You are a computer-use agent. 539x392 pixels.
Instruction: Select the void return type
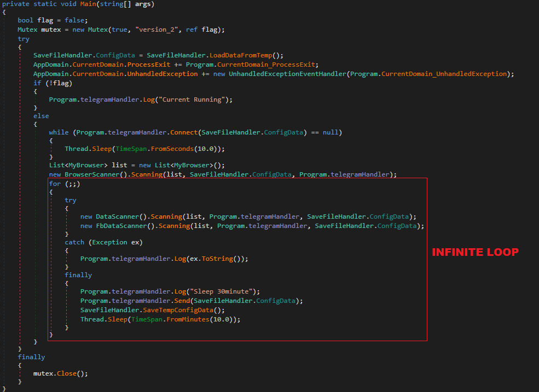click(68, 4)
